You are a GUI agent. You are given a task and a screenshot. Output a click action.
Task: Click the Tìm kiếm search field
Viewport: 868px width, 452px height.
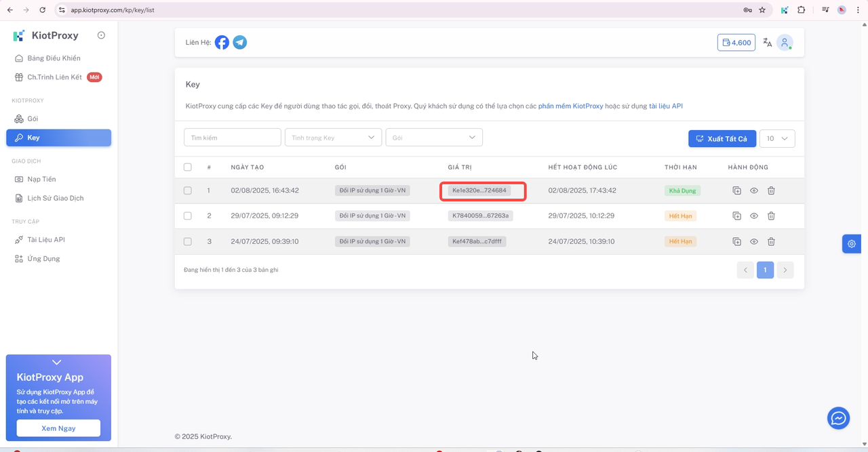[232, 137]
